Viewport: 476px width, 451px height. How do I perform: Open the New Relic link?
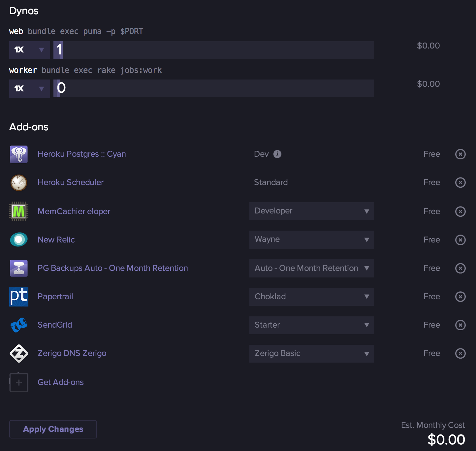tap(56, 240)
